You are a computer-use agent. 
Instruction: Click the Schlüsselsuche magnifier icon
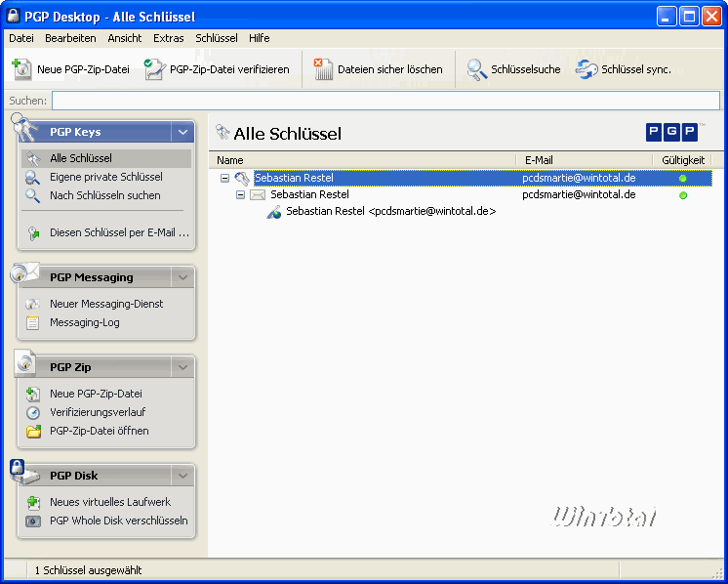coord(477,69)
